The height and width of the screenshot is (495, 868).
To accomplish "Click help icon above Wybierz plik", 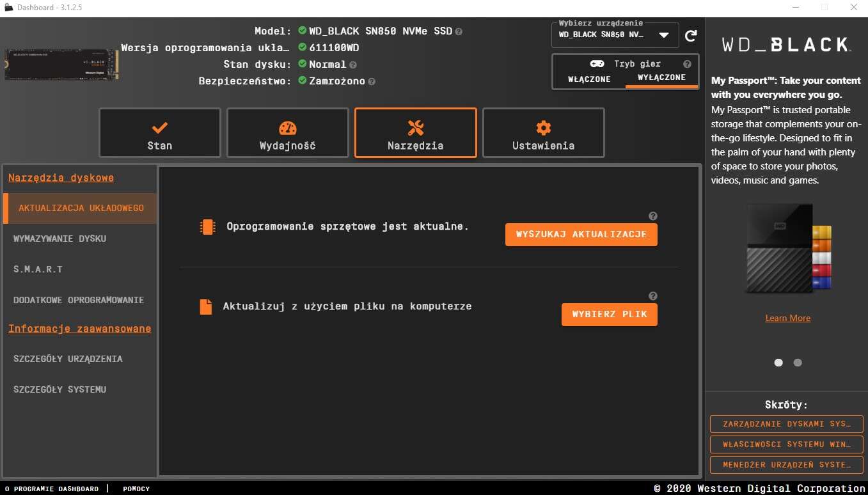I will [x=652, y=296].
